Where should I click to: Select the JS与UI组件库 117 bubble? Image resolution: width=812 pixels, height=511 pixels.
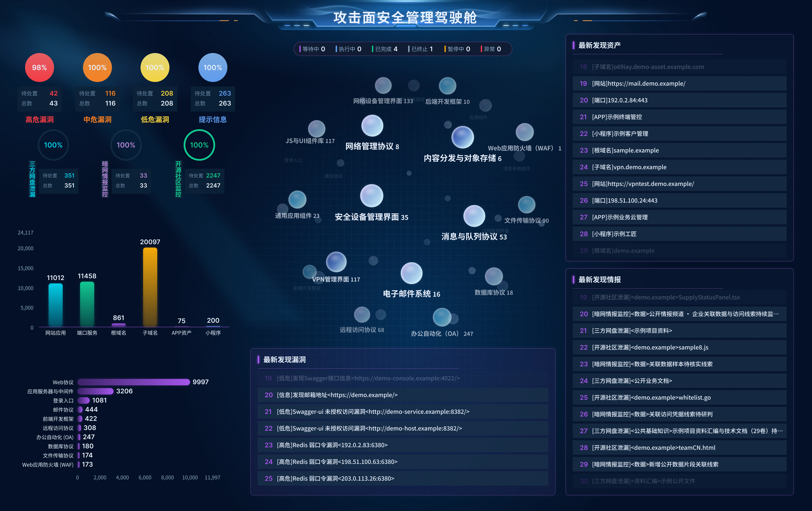coord(317,129)
